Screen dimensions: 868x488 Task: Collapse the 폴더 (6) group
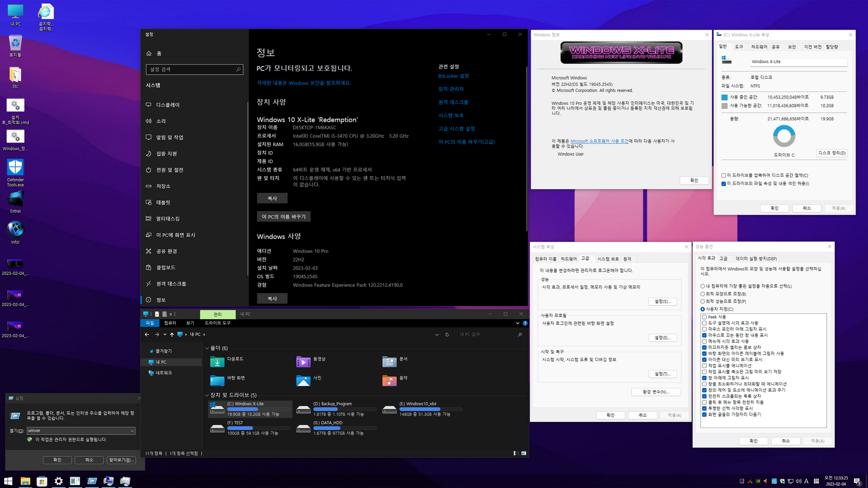[207, 348]
